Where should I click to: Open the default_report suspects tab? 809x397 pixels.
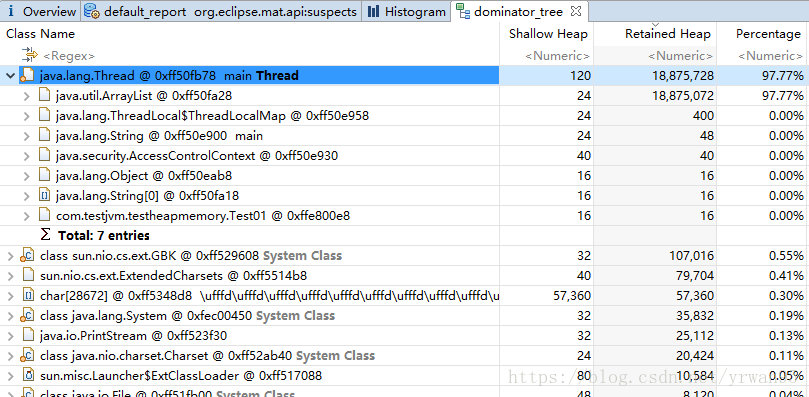pos(221,11)
